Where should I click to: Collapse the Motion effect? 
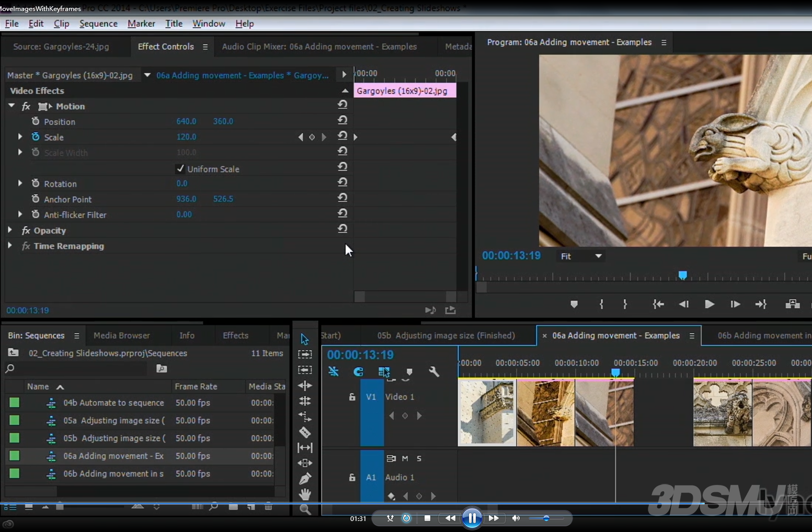12,106
